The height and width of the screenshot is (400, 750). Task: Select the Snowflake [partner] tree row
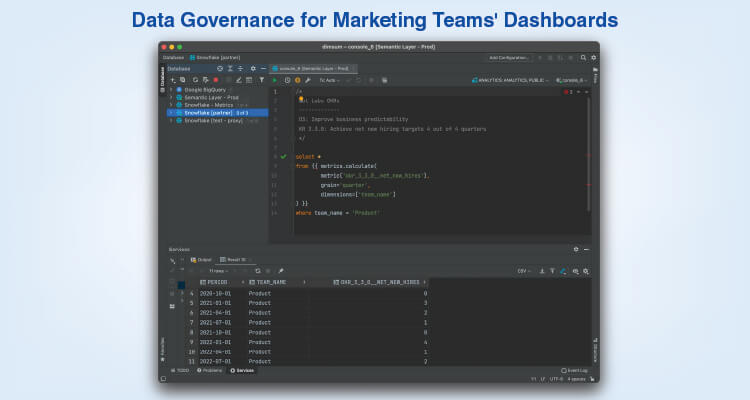[x=218, y=113]
